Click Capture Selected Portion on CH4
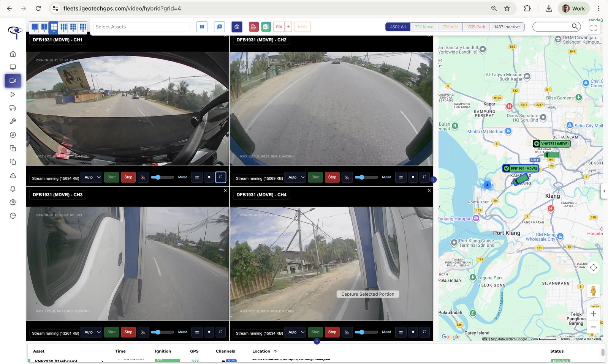This screenshot has height=364, width=608. tap(368, 294)
